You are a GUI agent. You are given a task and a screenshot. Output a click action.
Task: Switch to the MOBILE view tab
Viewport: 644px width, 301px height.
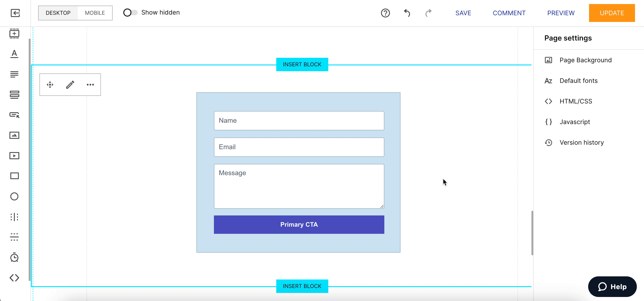(95, 13)
